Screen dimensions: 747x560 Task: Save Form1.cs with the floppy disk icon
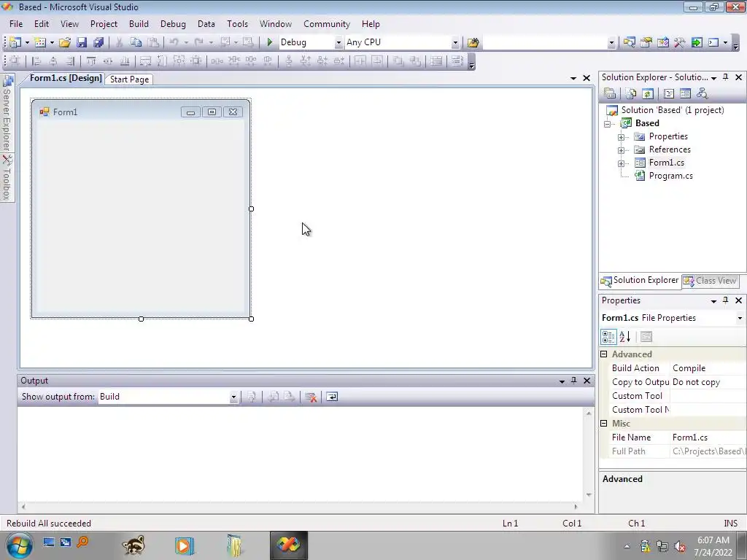pyautogui.click(x=82, y=42)
